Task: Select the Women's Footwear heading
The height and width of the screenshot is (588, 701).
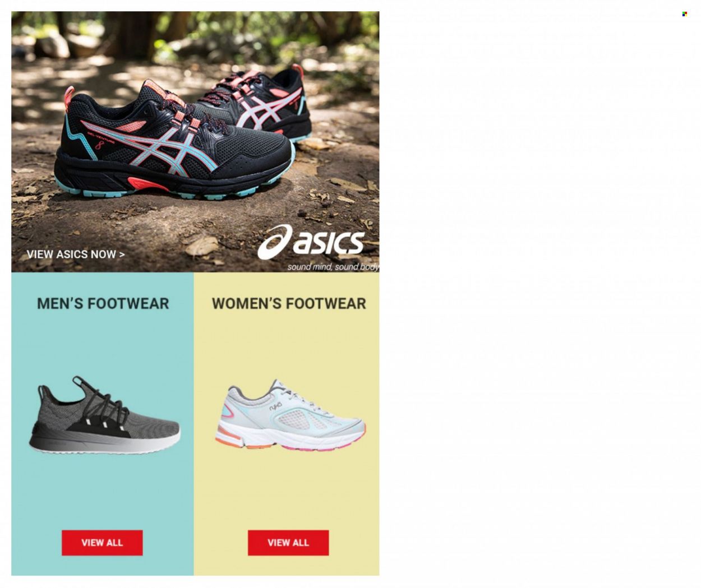Action: [x=289, y=303]
